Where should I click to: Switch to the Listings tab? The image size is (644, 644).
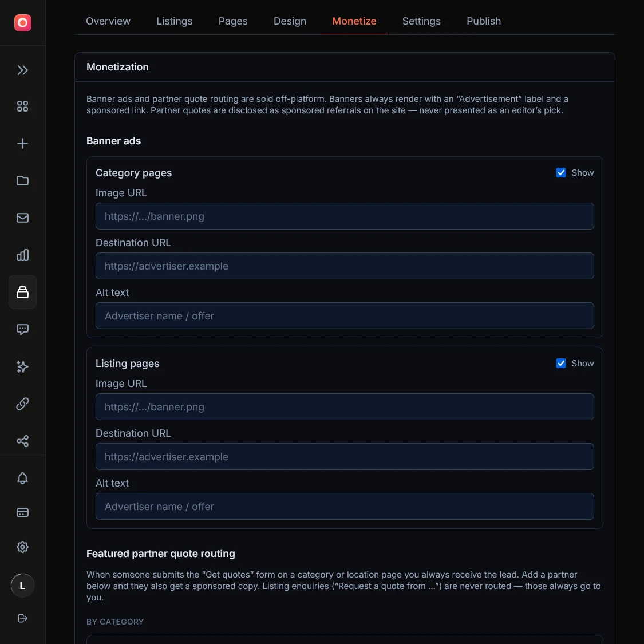click(x=175, y=21)
